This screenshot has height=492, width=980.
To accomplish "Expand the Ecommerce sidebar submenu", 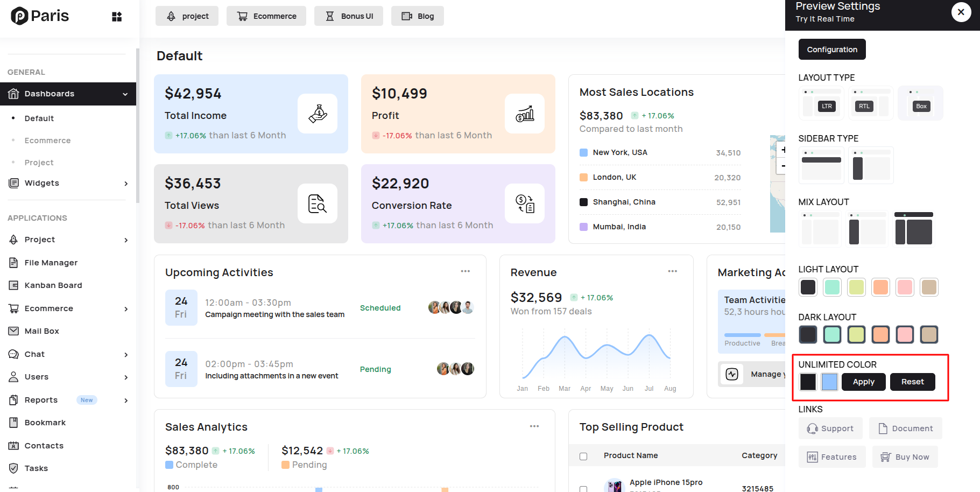I will [x=126, y=309].
